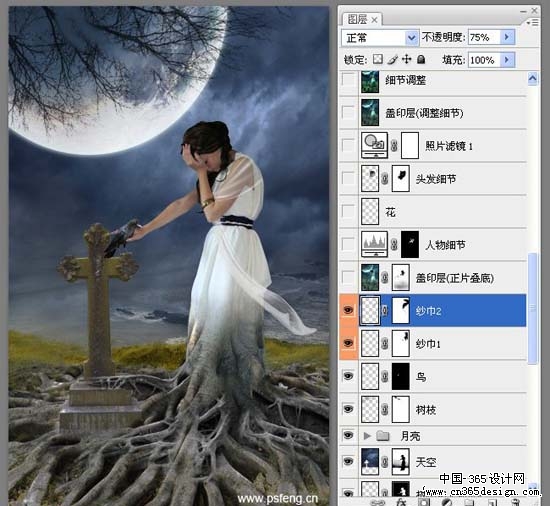Select the 纱巾2 layer thumbnail
550x506 pixels.
click(370, 310)
